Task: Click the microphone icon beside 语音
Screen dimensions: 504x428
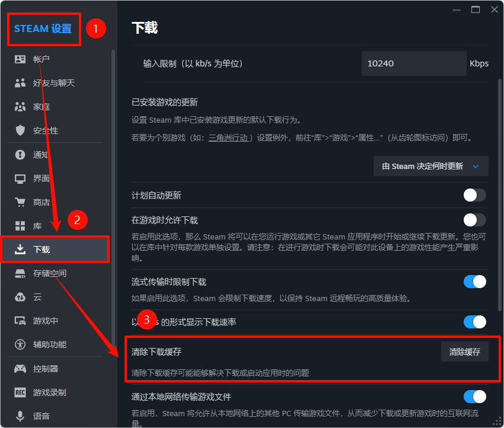Action: coord(20,416)
